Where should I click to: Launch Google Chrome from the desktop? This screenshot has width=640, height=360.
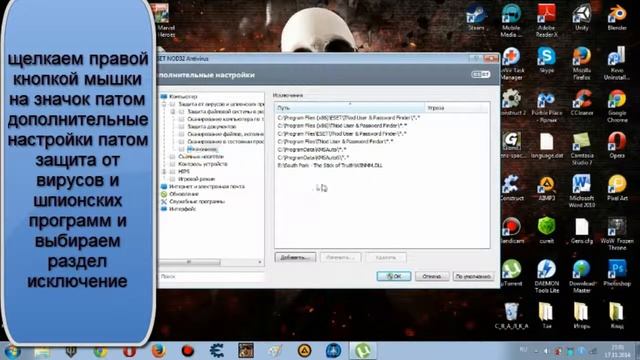[x=617, y=106]
